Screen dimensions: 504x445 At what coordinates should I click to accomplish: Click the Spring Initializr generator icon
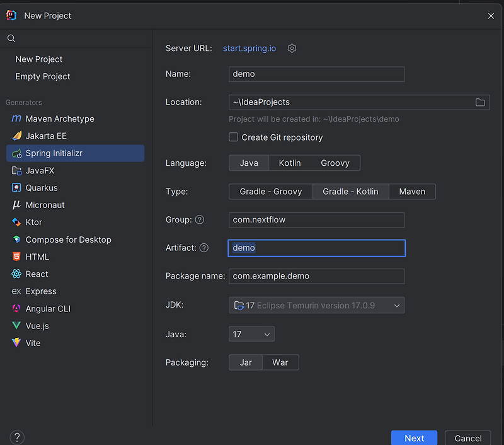(x=16, y=153)
